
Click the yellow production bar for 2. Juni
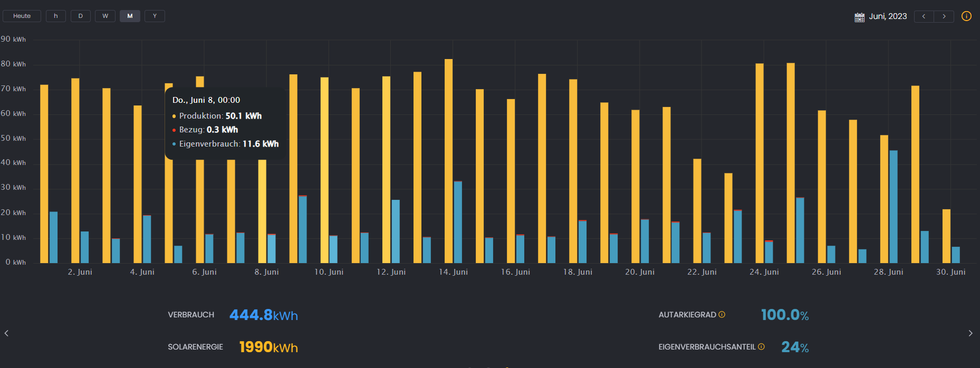point(75,171)
